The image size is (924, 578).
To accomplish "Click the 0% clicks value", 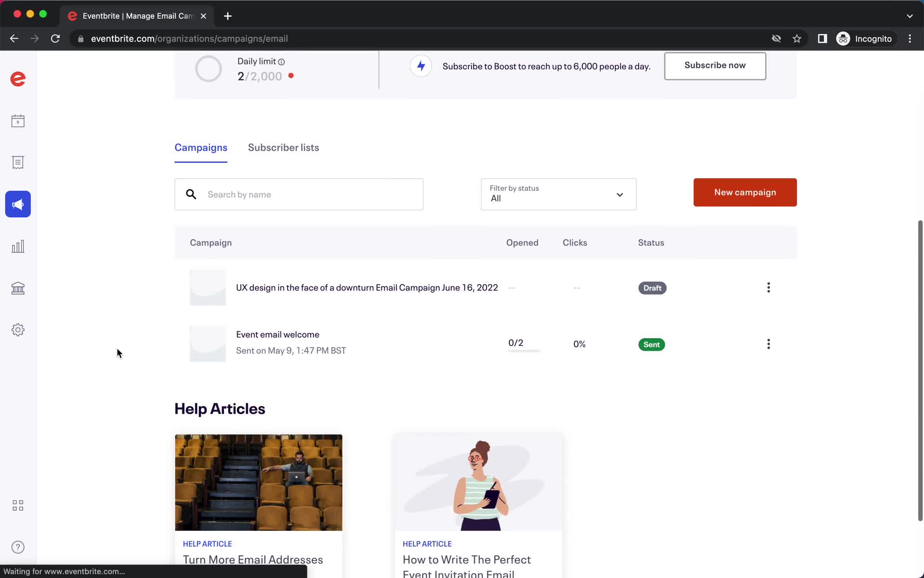I will 579,344.
